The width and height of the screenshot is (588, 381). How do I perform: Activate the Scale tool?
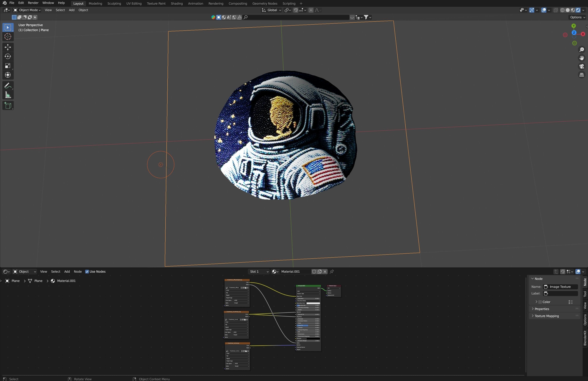pyautogui.click(x=8, y=66)
